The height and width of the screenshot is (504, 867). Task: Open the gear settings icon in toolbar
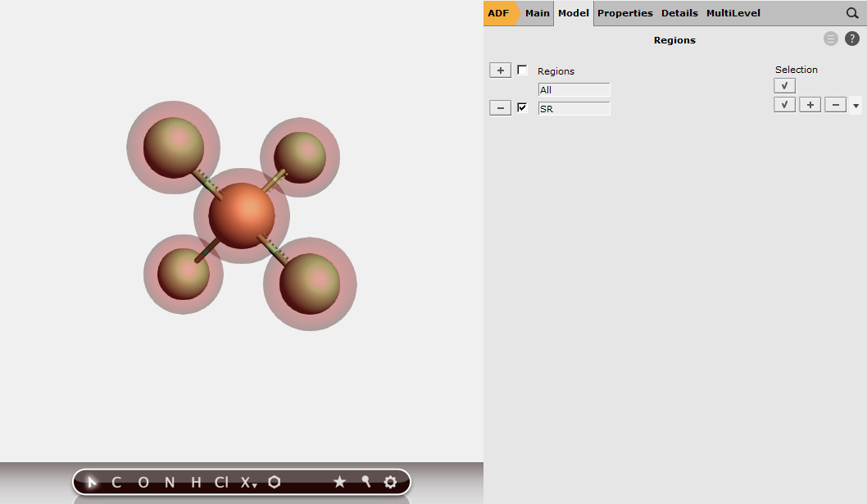click(389, 482)
